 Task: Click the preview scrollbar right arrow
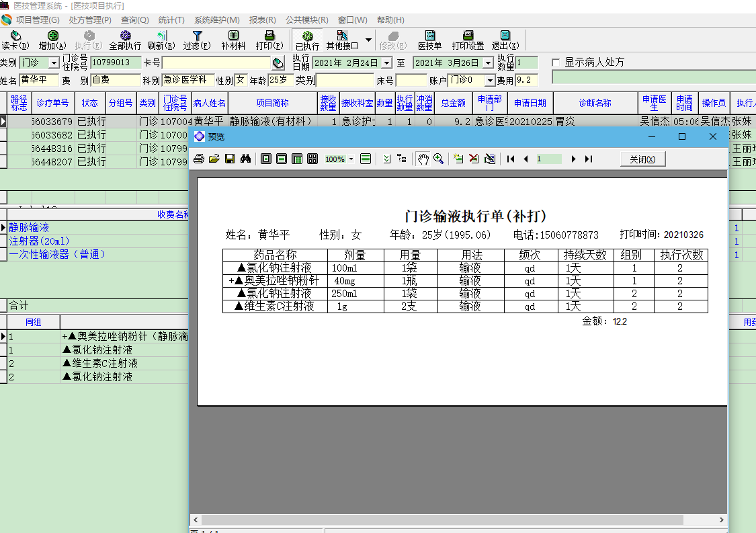point(721,520)
